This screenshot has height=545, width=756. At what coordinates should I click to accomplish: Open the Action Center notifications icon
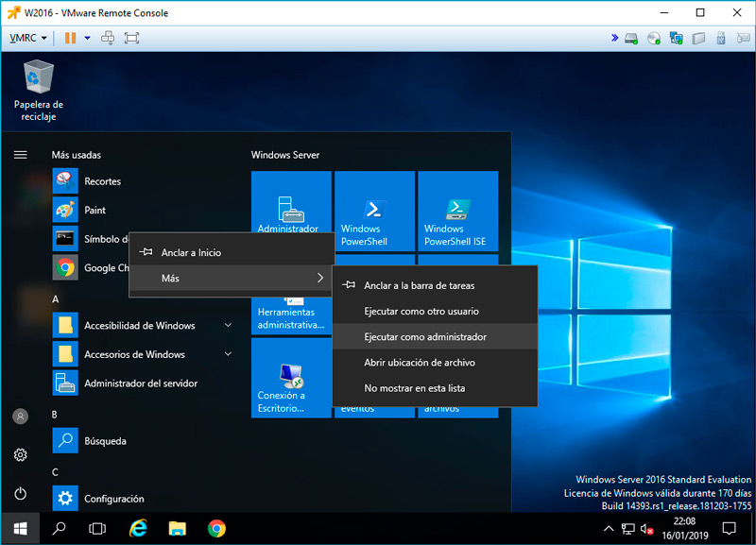[x=729, y=529]
